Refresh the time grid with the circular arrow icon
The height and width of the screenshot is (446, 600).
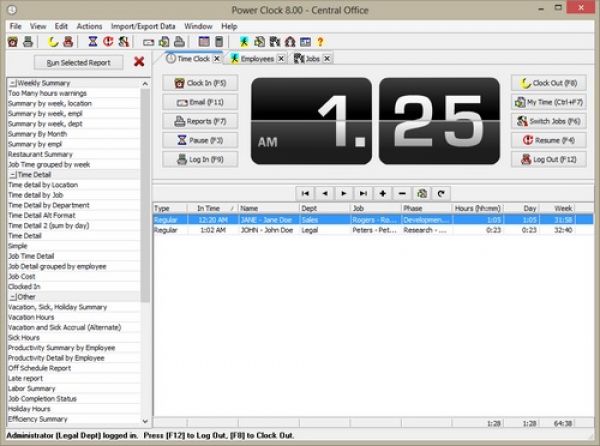pyautogui.click(x=440, y=192)
